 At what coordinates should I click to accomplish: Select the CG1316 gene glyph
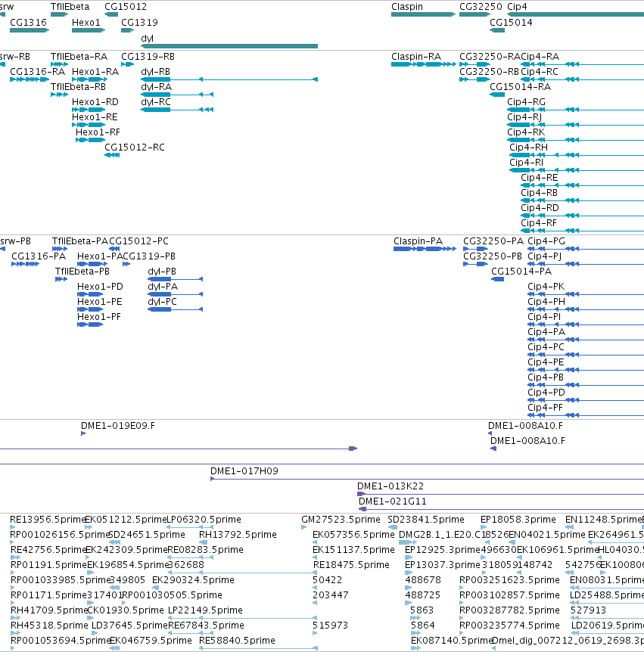pyautogui.click(x=30, y=30)
